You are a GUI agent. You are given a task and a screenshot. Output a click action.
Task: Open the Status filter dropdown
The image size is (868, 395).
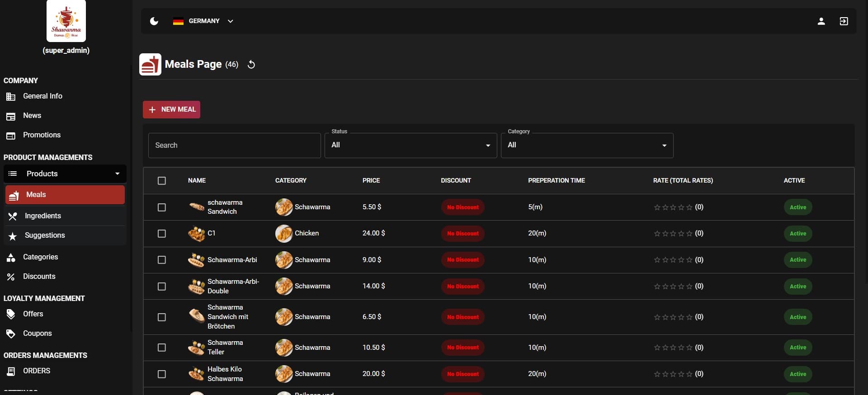coord(410,146)
